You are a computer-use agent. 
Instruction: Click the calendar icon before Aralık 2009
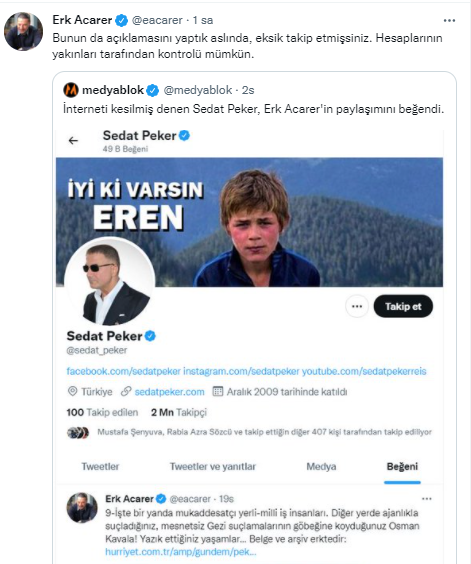coord(218,391)
